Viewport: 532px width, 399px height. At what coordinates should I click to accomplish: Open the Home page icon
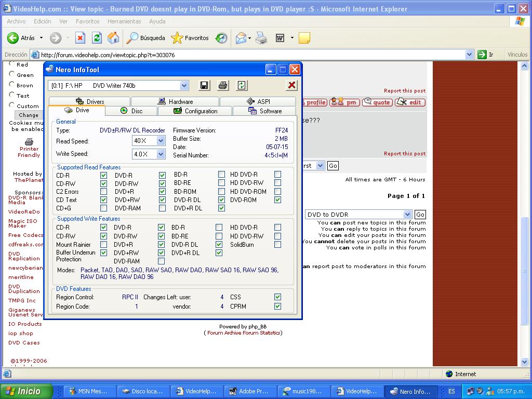point(113,38)
